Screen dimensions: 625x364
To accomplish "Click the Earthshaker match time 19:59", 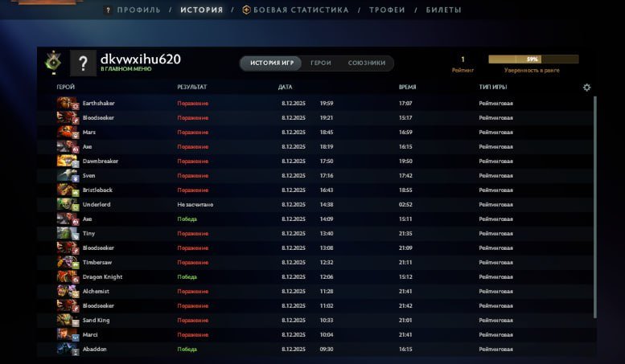I will pyautogui.click(x=327, y=103).
